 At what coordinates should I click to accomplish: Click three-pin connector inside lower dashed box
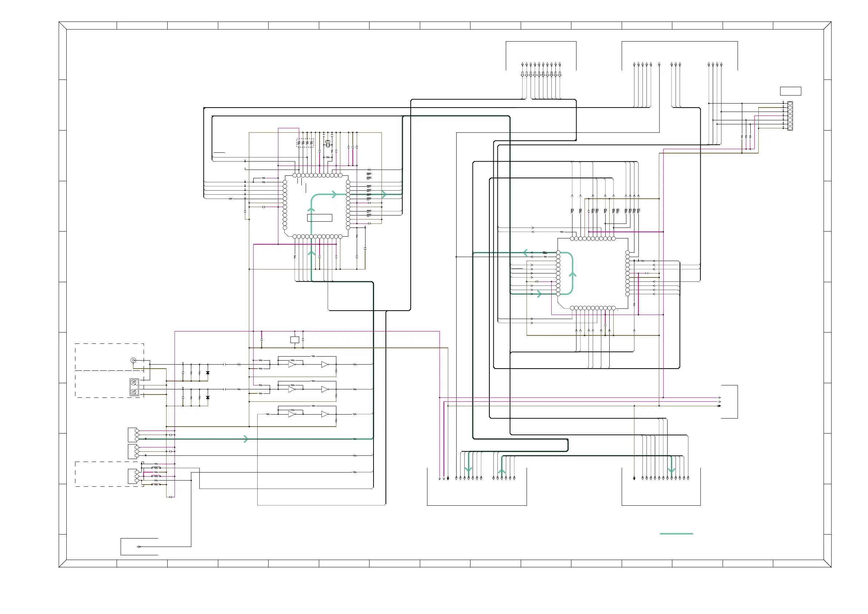point(133,476)
